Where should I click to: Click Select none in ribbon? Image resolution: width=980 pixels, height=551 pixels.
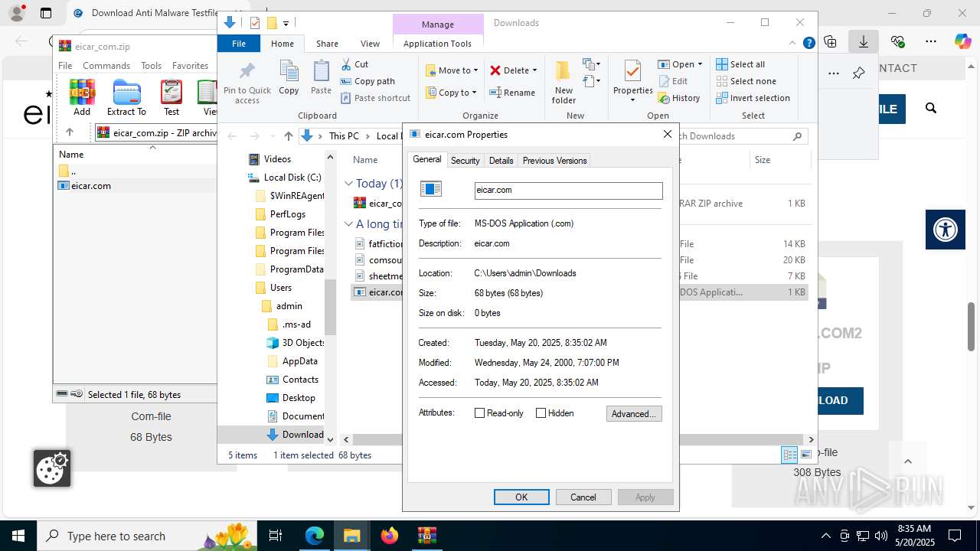click(746, 81)
